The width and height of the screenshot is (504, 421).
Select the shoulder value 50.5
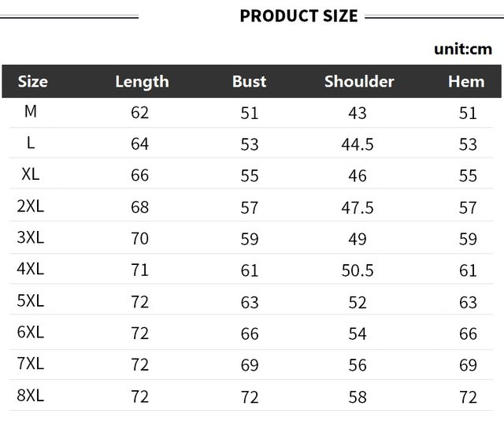[x=358, y=270]
